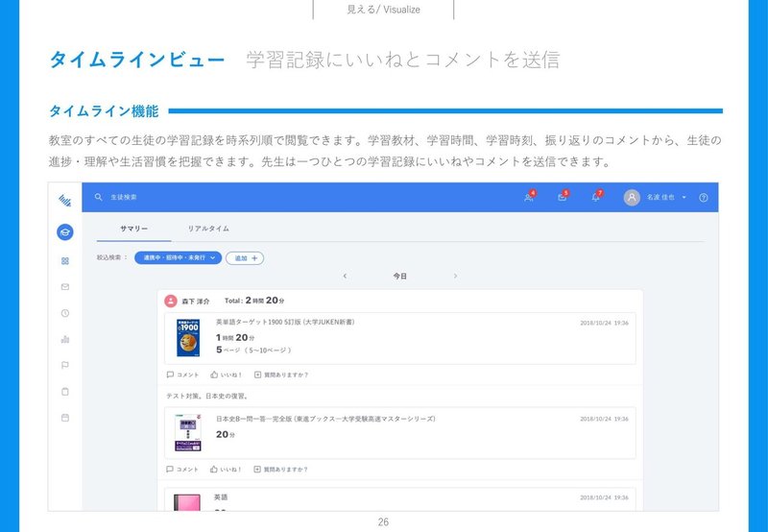The height and width of the screenshot is (532, 768).
Task: Go to previous day with left chevron
Action: 345,277
